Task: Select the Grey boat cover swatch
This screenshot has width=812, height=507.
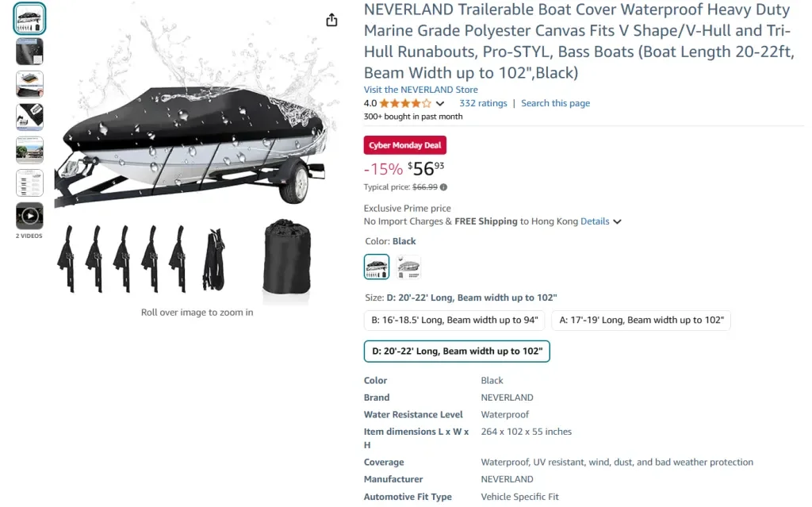Action: click(409, 267)
